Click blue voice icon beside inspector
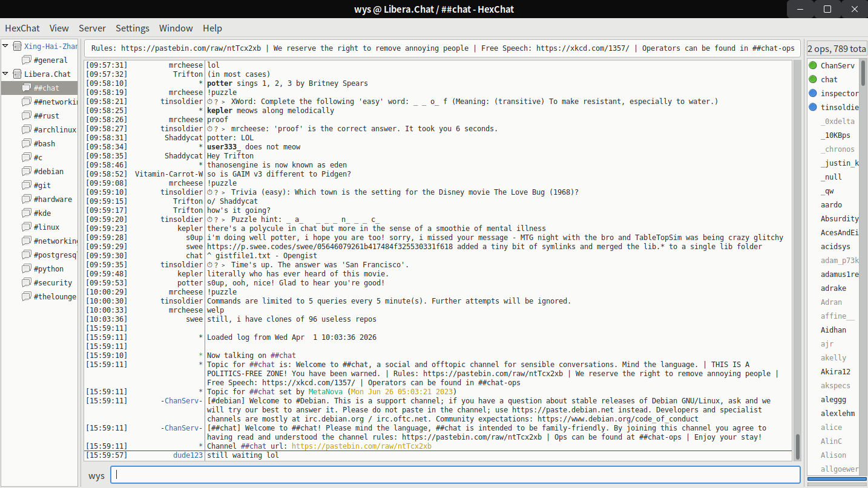The width and height of the screenshot is (868, 488). pos(813,93)
